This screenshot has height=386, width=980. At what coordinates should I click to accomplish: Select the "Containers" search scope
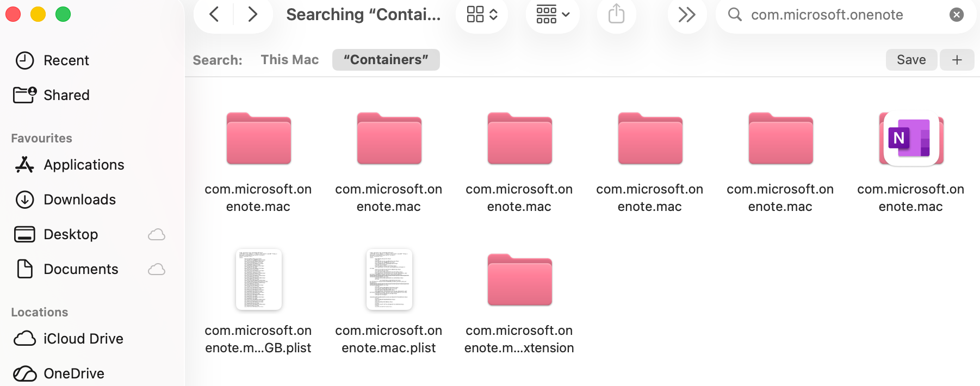pyautogui.click(x=386, y=60)
